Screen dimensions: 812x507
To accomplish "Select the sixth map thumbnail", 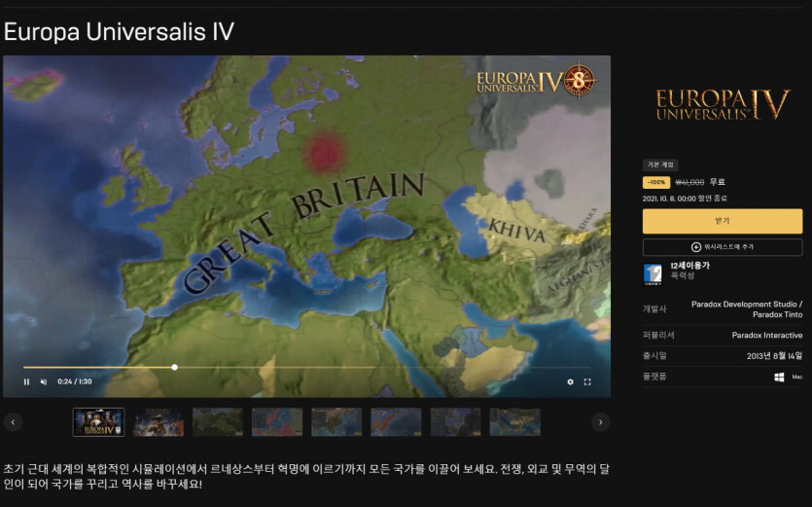I will tap(396, 422).
